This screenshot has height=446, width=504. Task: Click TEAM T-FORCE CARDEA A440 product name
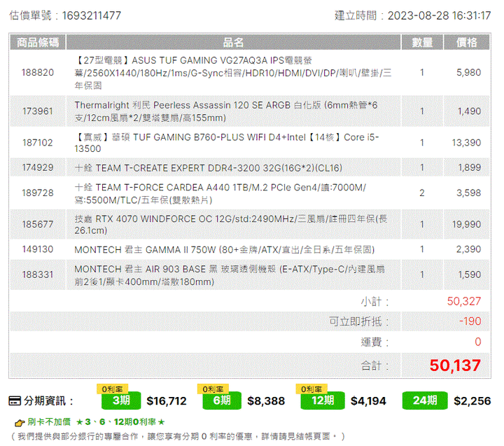point(220,193)
